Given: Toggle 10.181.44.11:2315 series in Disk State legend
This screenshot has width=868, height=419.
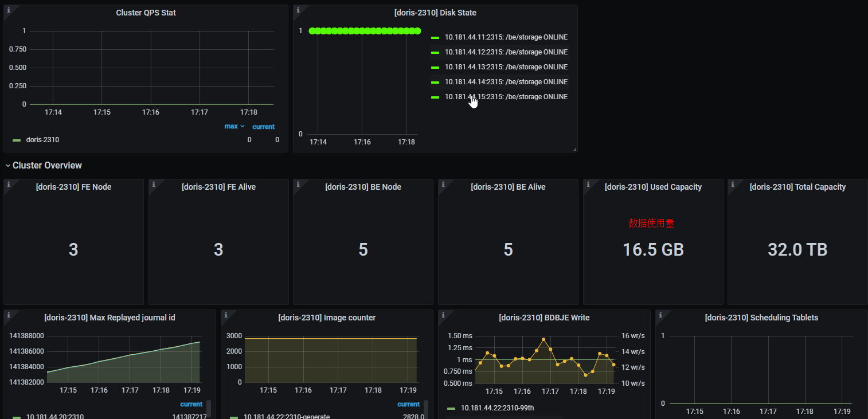Looking at the screenshot, I should tap(506, 37).
